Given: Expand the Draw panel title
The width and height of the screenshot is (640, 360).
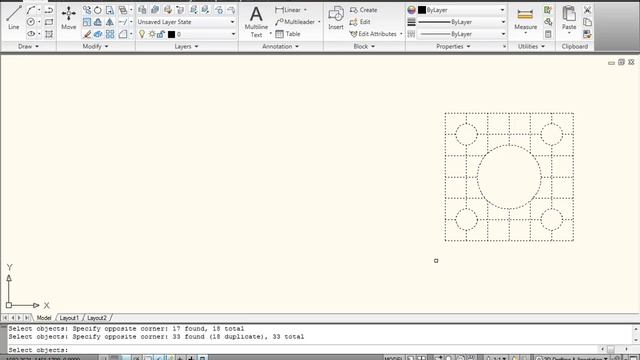Looking at the screenshot, I should 28,47.
